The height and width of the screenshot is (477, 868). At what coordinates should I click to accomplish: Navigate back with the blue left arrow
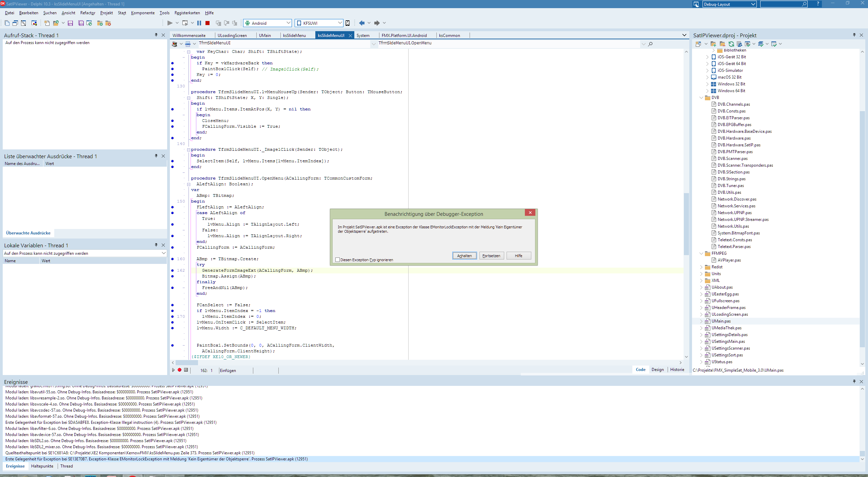point(362,23)
